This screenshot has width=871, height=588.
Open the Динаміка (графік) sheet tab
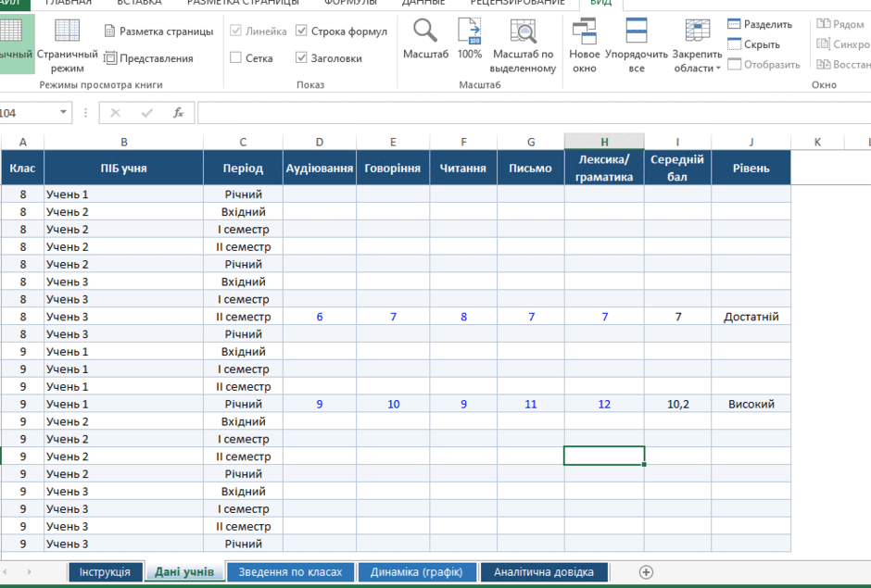point(417,572)
